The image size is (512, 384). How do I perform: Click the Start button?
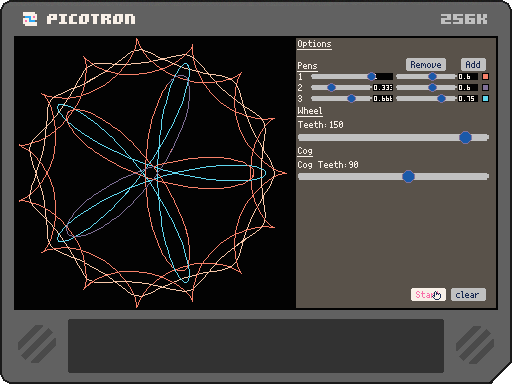tap(428, 295)
